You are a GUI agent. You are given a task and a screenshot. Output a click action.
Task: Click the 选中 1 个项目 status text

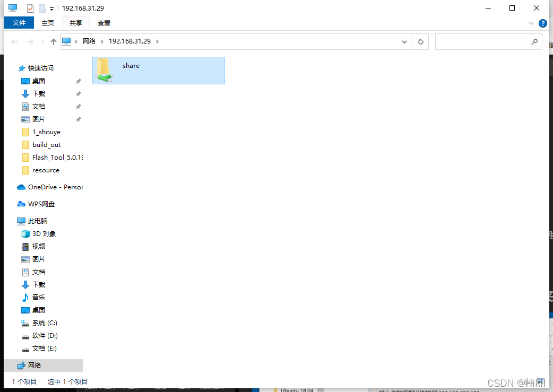67,381
